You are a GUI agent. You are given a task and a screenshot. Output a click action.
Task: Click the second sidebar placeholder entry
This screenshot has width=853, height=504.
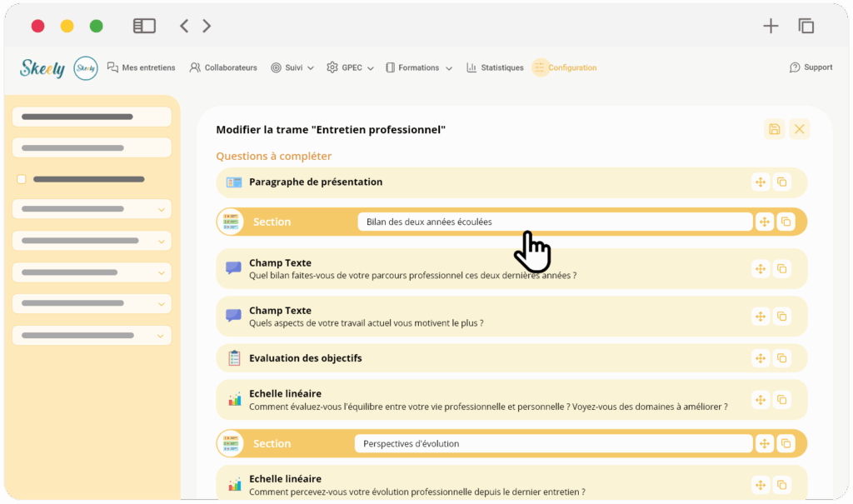click(x=92, y=147)
